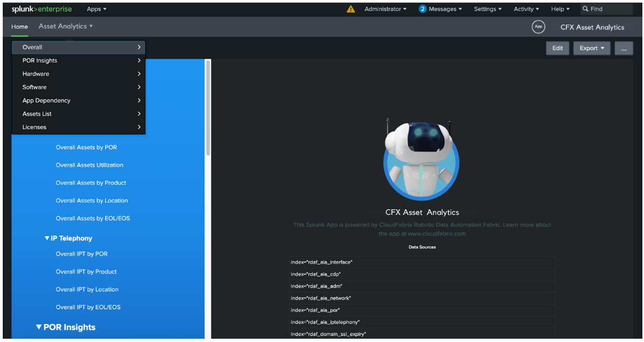Image resolution: width=644 pixels, height=342 pixels.
Task: Click the blue Messages count badge
Action: point(423,9)
